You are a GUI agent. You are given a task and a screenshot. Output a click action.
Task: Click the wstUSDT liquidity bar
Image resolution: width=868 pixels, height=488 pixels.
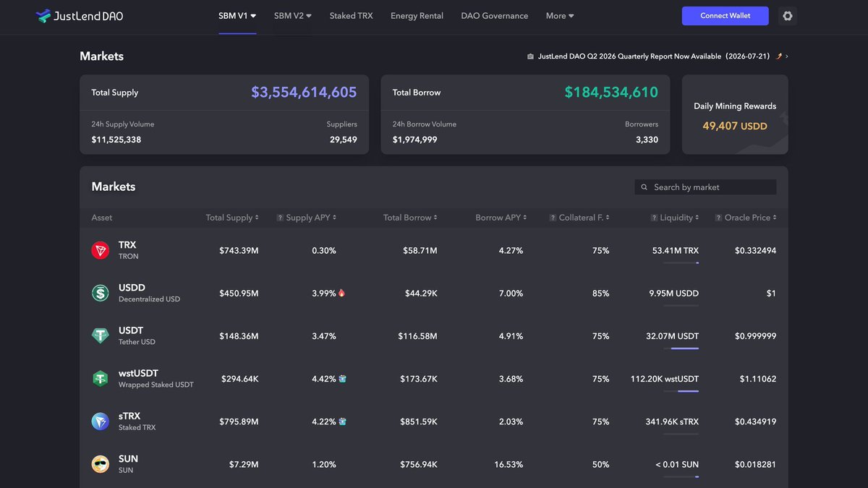pos(681,391)
